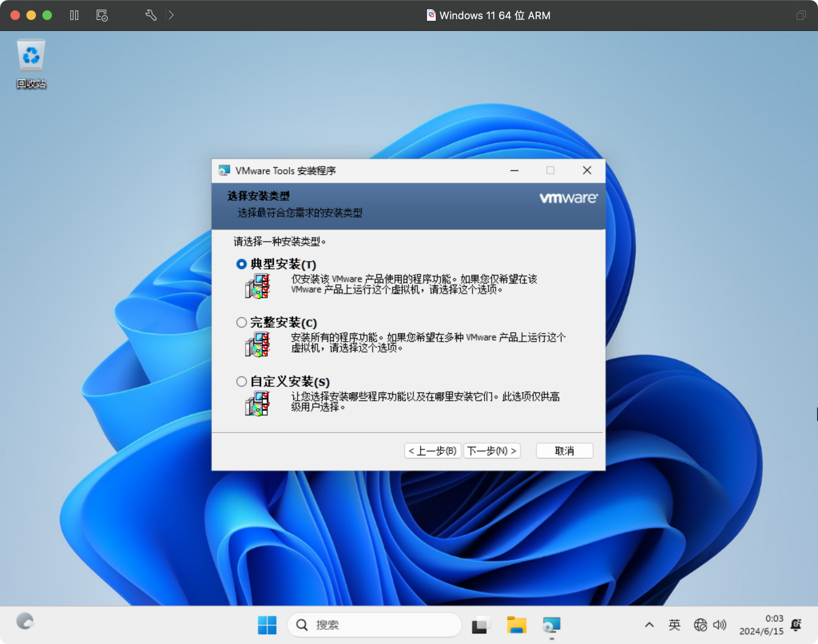Open the network status tray icon
The image size is (818, 644).
[x=700, y=625]
